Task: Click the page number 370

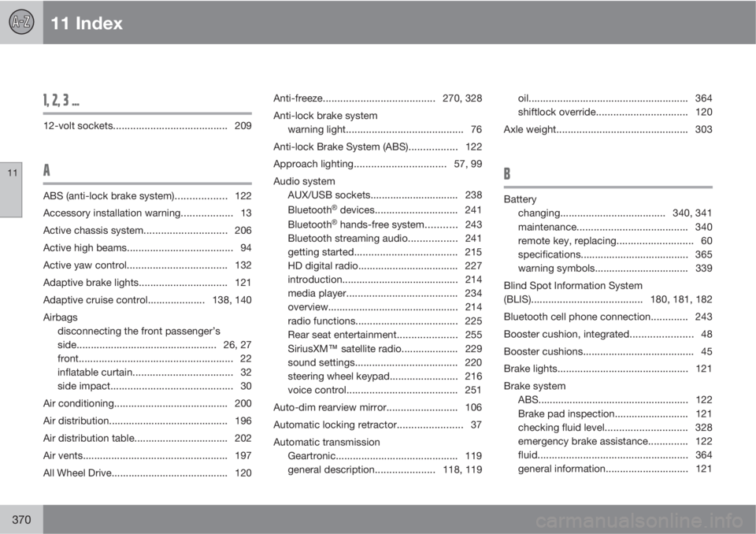Action: click(x=21, y=517)
